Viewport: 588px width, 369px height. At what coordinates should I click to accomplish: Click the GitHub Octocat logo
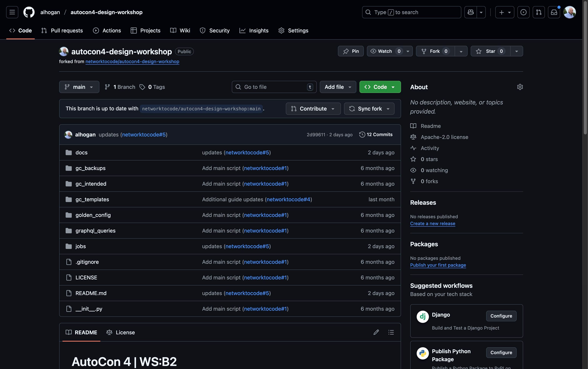[29, 12]
